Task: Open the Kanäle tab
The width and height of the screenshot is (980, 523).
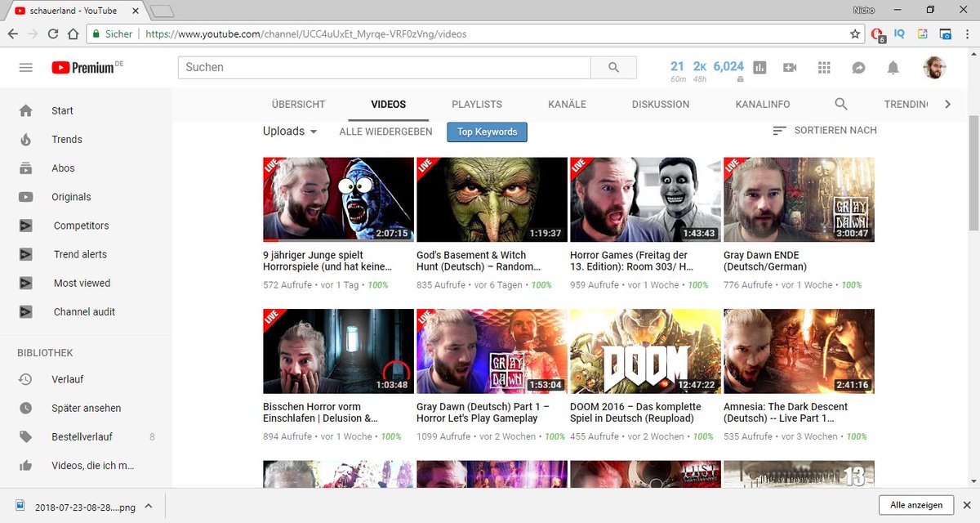Action: [567, 105]
